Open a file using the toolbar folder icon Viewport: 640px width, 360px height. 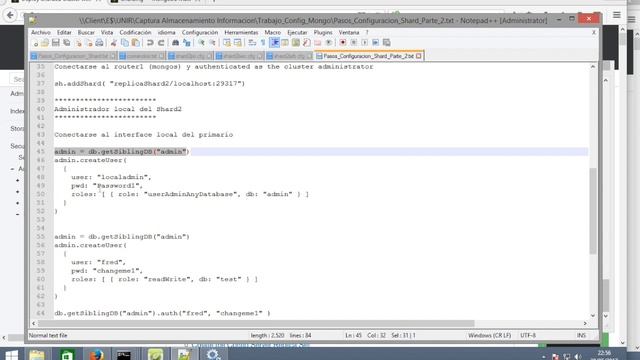(44, 43)
